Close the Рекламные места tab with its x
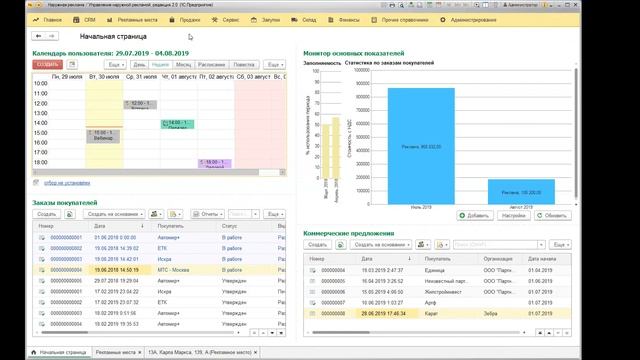The width and height of the screenshot is (640, 360). point(140,352)
